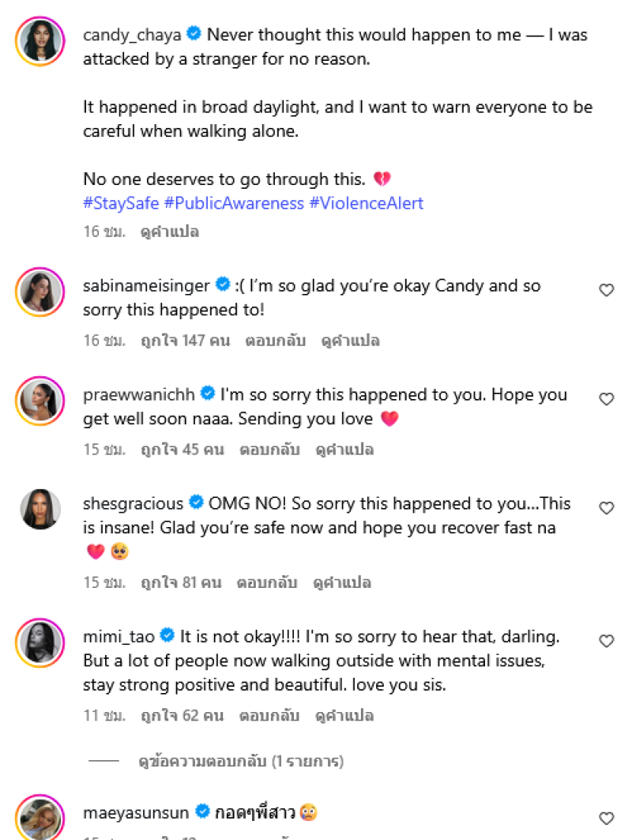Open praewwanichh's profile avatar
Image resolution: width=632 pixels, height=840 pixels.
(x=39, y=401)
